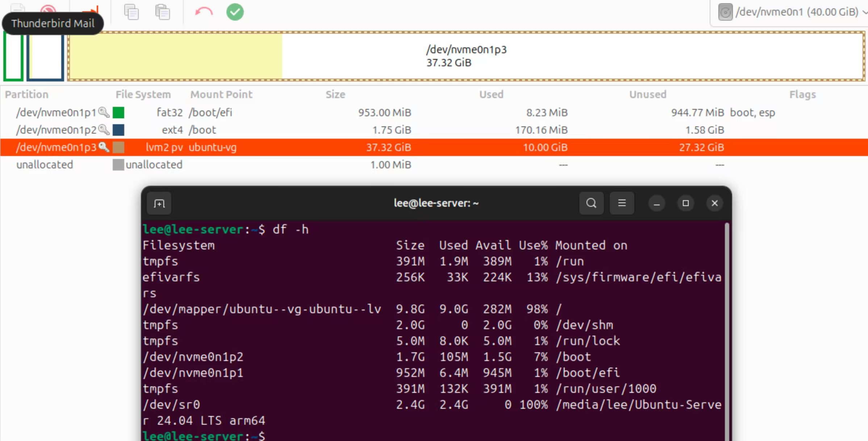Select the blue nvme0n1p2 block in the disk map
Image resolution: width=868 pixels, height=441 pixels.
click(45, 56)
